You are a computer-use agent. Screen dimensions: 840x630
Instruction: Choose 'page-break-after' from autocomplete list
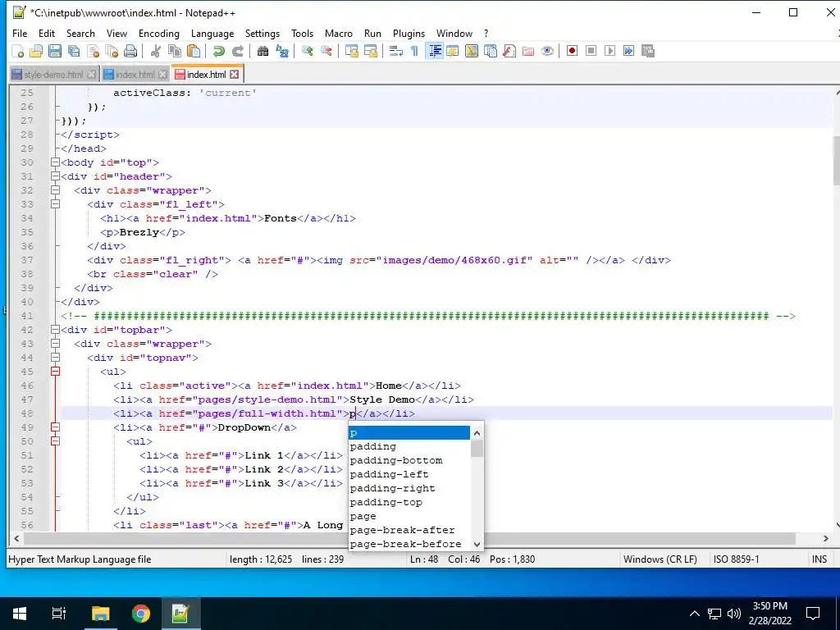click(409, 530)
